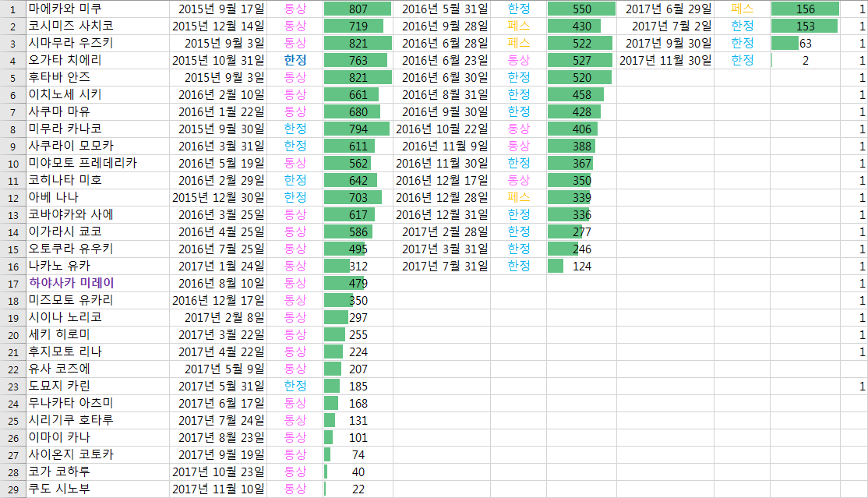
Task: Click the data bar cell 430
Action: pyautogui.click(x=582, y=26)
